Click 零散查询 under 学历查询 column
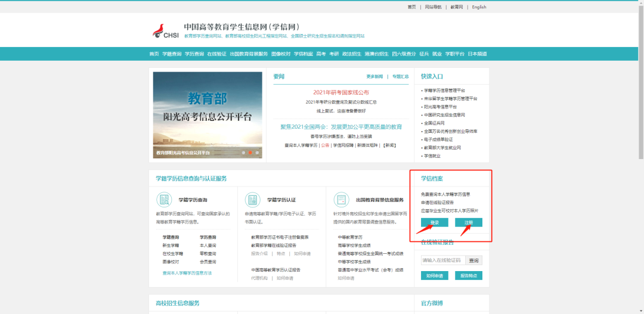The image size is (644, 314). click(208, 254)
